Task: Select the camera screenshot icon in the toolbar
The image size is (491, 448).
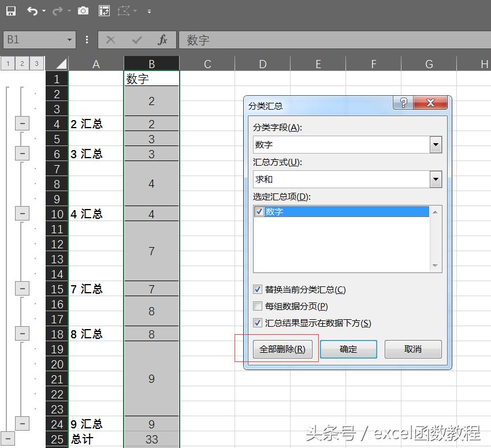Action: pyautogui.click(x=83, y=10)
